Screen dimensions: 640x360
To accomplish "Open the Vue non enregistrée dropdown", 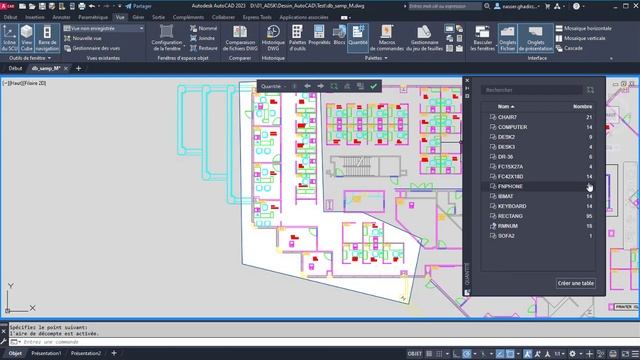I will point(104,29).
